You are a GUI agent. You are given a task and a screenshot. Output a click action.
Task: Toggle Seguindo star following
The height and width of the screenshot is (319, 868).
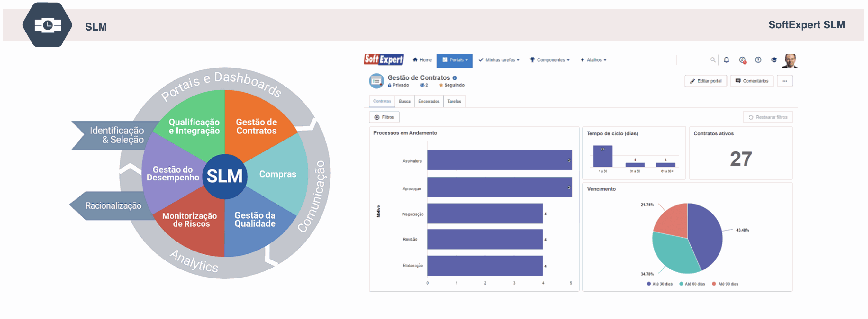(452, 85)
